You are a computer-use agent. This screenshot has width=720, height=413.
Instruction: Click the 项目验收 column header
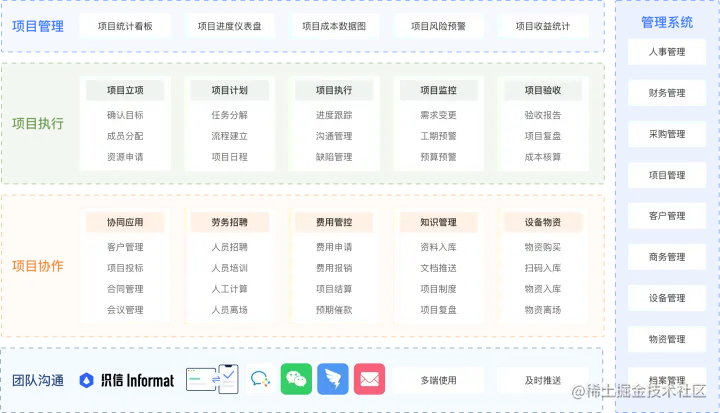click(x=543, y=90)
